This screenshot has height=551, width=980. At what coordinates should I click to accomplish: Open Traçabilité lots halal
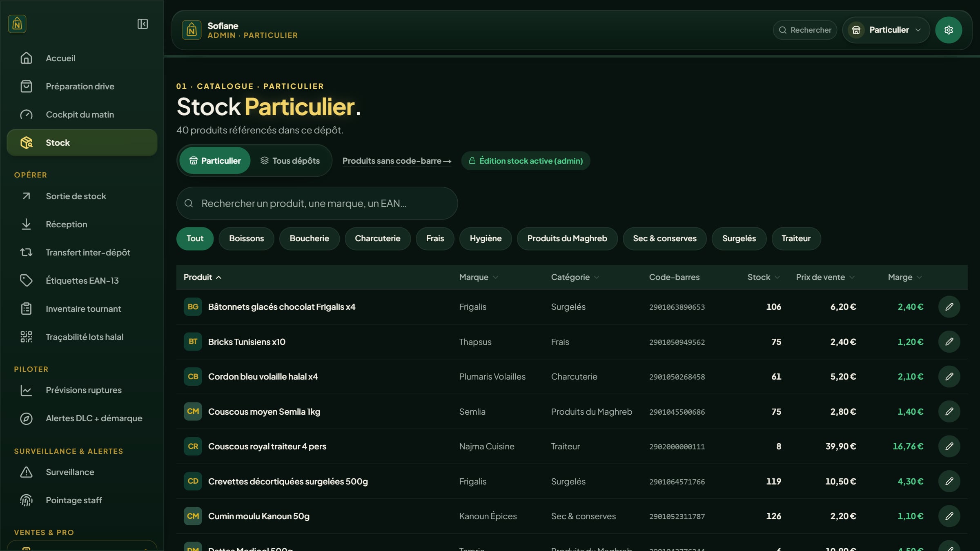82,337
